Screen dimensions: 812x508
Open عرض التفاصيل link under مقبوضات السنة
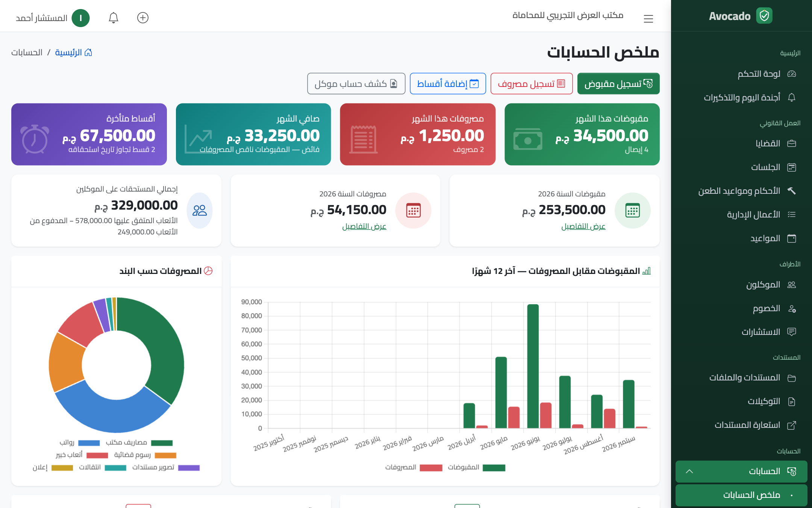pos(583,227)
